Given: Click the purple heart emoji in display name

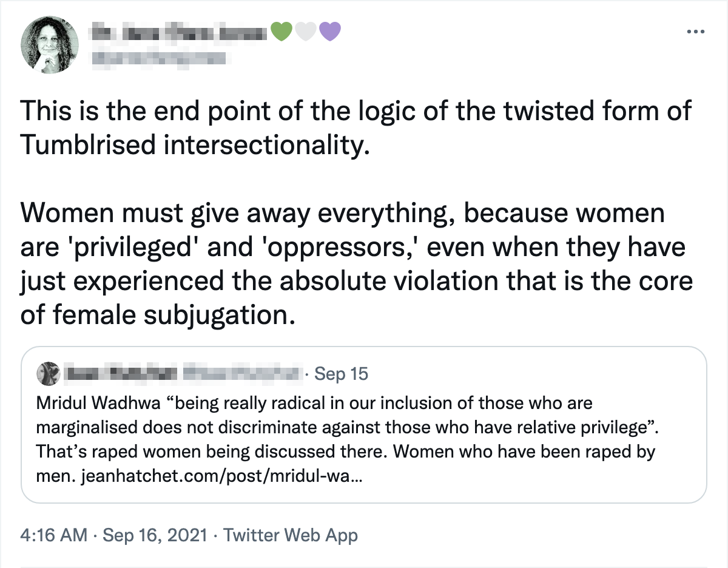Looking at the screenshot, I should pos(332,30).
